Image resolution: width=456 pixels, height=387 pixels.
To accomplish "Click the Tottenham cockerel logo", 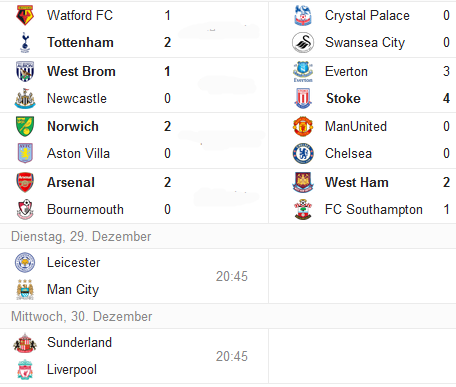I will point(25,42).
